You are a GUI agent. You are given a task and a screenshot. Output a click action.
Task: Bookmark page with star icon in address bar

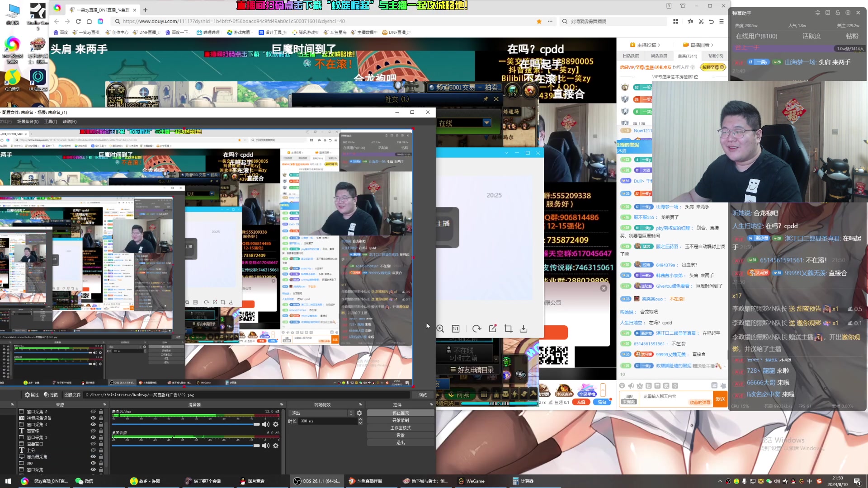coord(539,21)
